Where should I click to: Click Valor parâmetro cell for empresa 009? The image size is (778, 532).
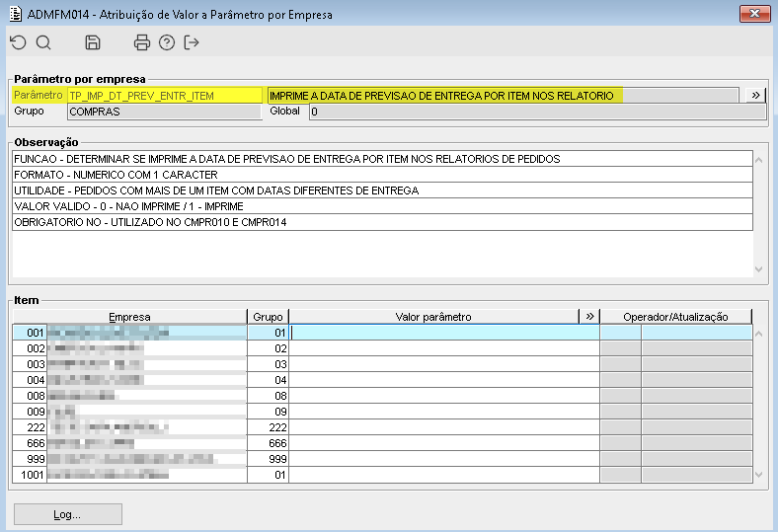coord(444,412)
